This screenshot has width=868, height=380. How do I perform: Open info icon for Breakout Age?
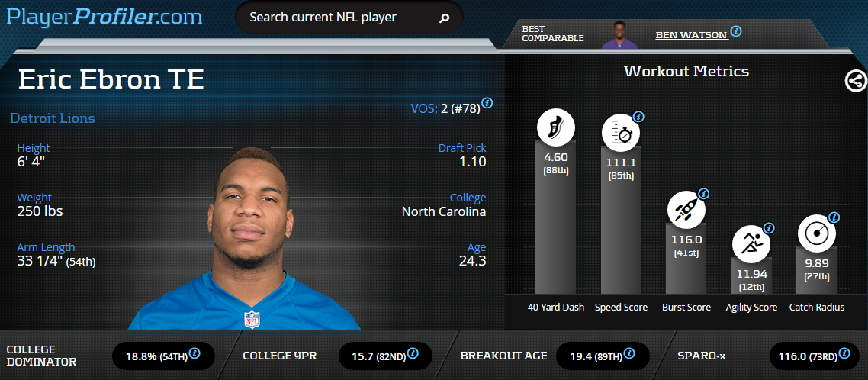(x=629, y=353)
